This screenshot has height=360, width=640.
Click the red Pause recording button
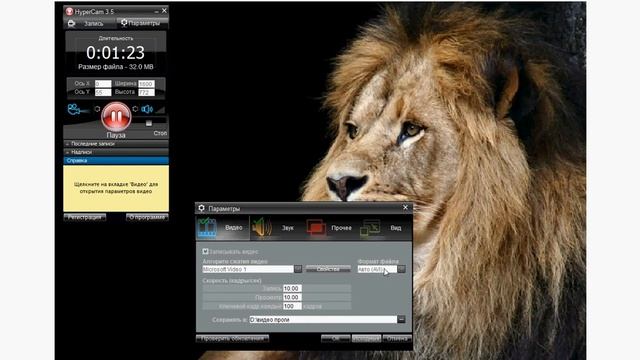pos(116,116)
